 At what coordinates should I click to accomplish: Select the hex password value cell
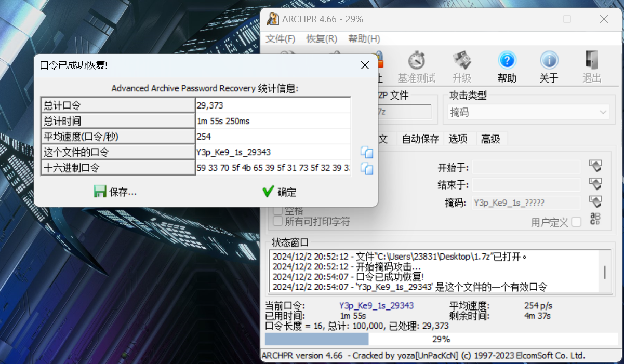coord(273,168)
